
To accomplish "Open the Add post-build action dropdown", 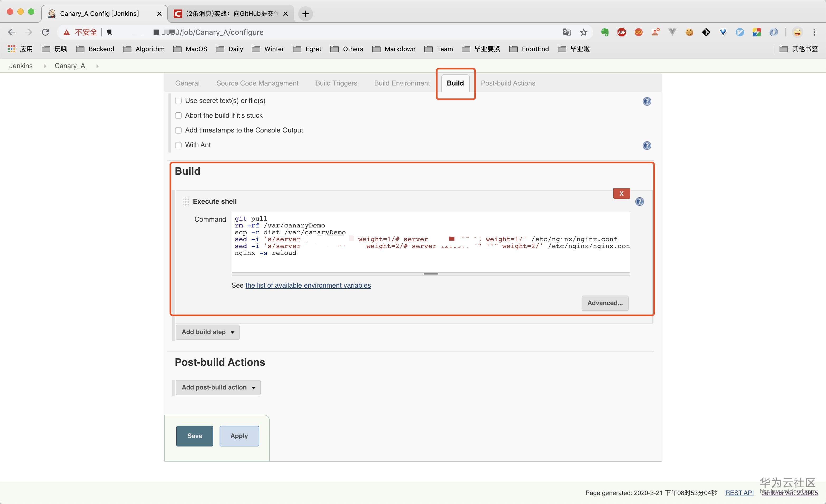I will click(218, 387).
